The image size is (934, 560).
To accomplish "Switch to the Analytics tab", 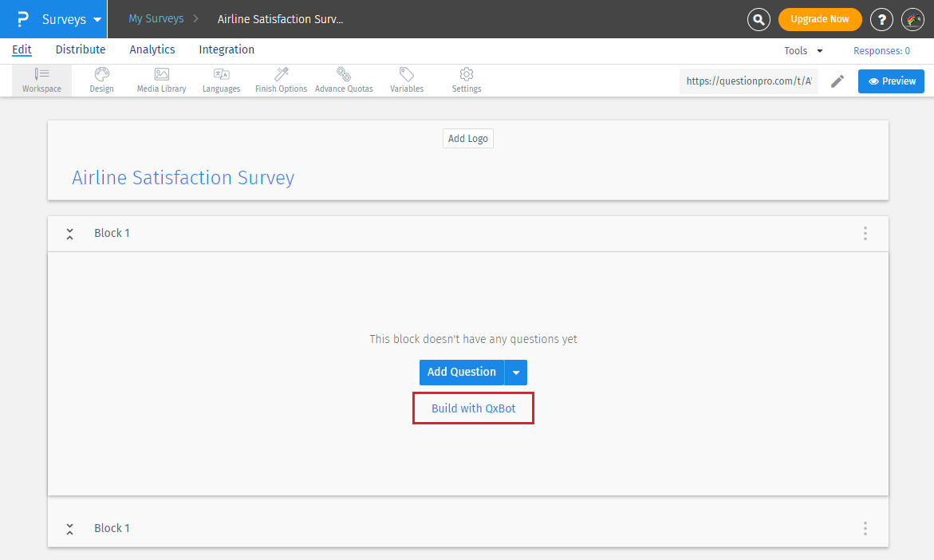I will pos(152,49).
